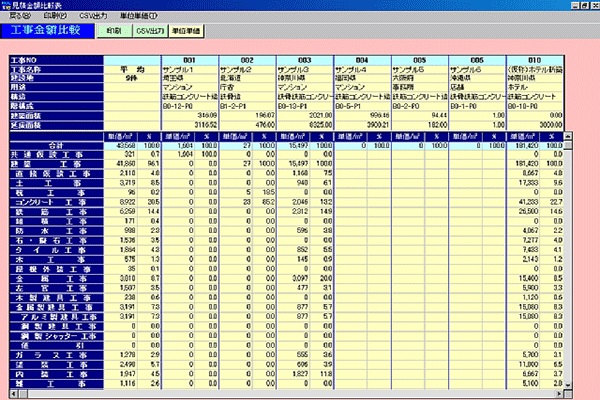Open the 戻る(B) menu
Screen dimensions: 600x400
point(20,16)
